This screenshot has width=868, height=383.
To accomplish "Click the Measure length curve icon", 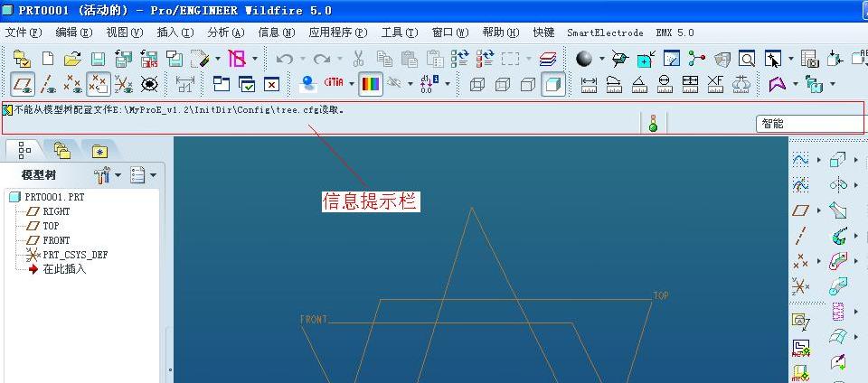I will (x=614, y=84).
